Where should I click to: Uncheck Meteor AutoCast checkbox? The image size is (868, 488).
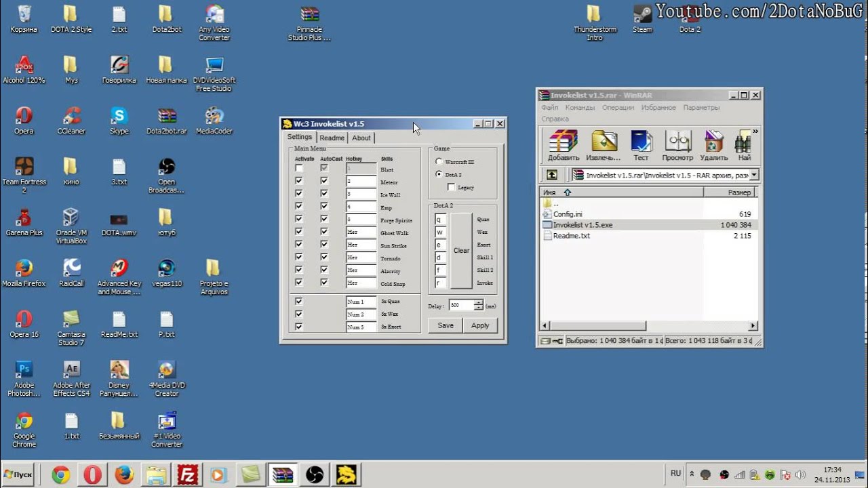pyautogui.click(x=324, y=181)
